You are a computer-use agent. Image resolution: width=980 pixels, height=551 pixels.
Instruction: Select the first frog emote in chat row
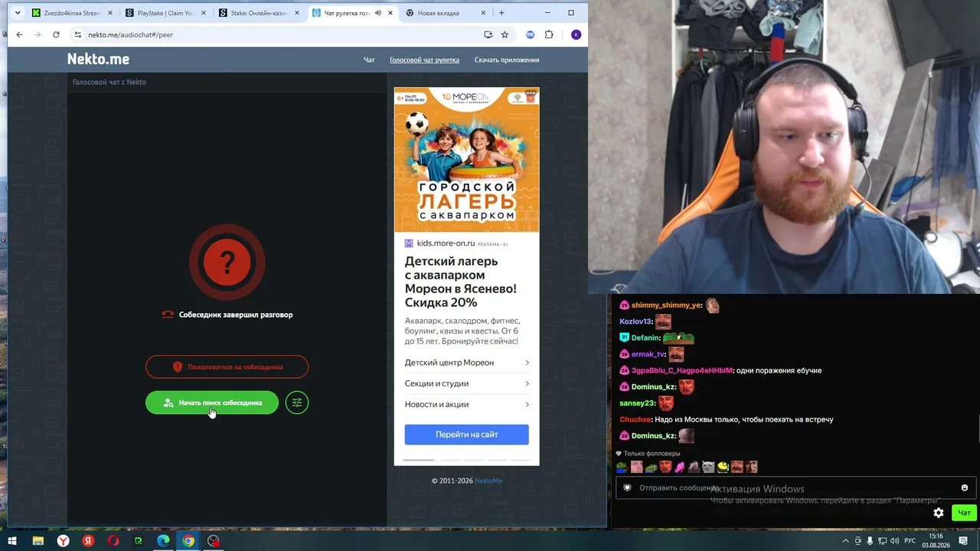pyautogui.click(x=622, y=467)
